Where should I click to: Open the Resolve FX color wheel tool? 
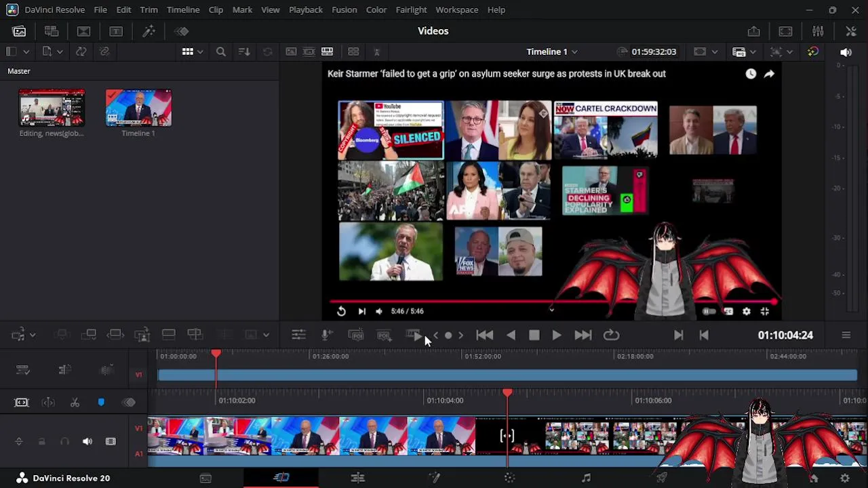(813, 52)
